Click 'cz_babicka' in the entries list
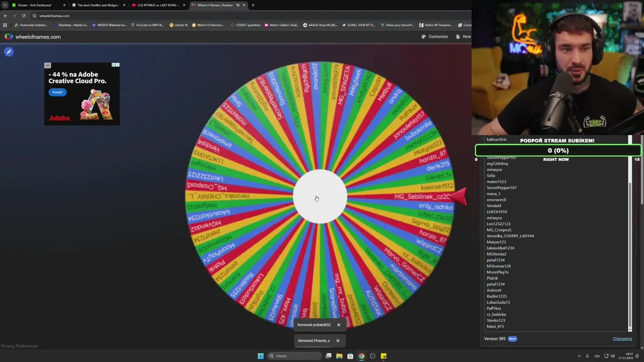This screenshot has width=644, height=362. pos(496,314)
